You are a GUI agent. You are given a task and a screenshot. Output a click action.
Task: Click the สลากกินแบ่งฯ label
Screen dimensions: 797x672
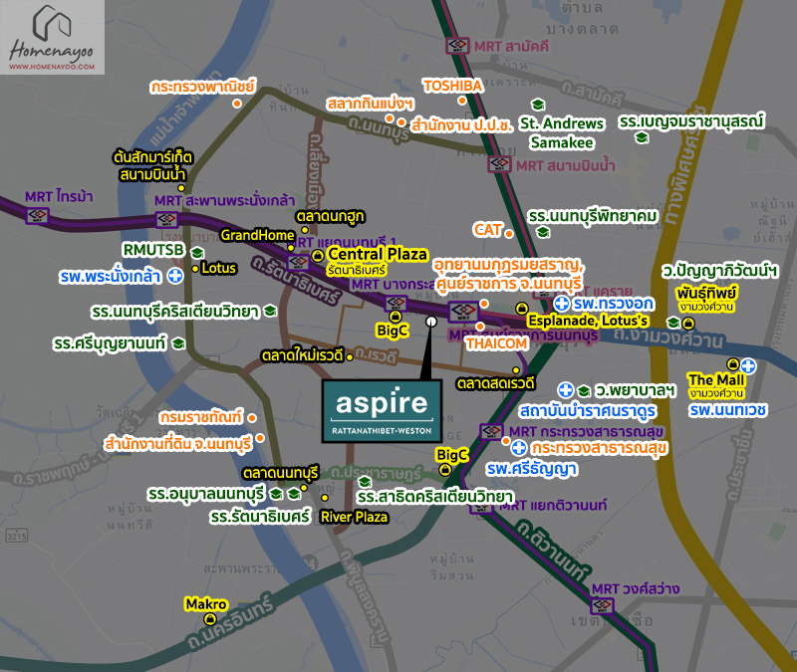click(370, 105)
